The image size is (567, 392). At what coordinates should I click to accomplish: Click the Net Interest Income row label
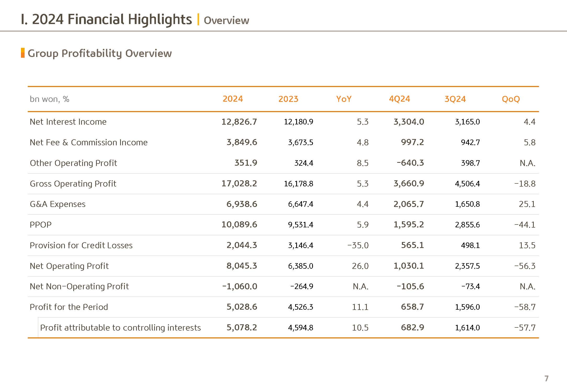(x=68, y=122)
